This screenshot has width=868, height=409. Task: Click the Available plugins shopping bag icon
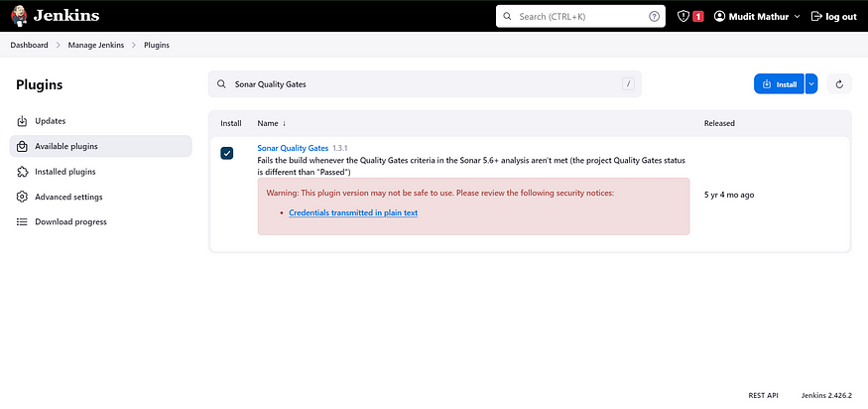[x=22, y=146]
